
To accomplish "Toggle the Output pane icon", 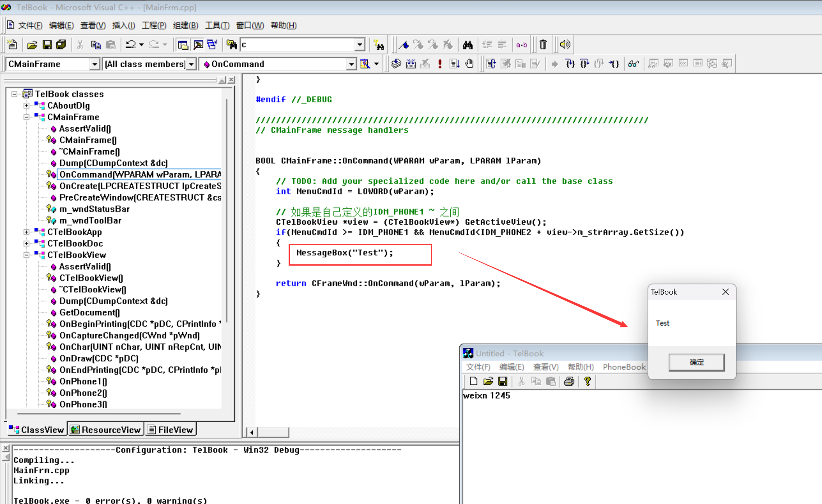I will pyautogui.click(x=198, y=44).
